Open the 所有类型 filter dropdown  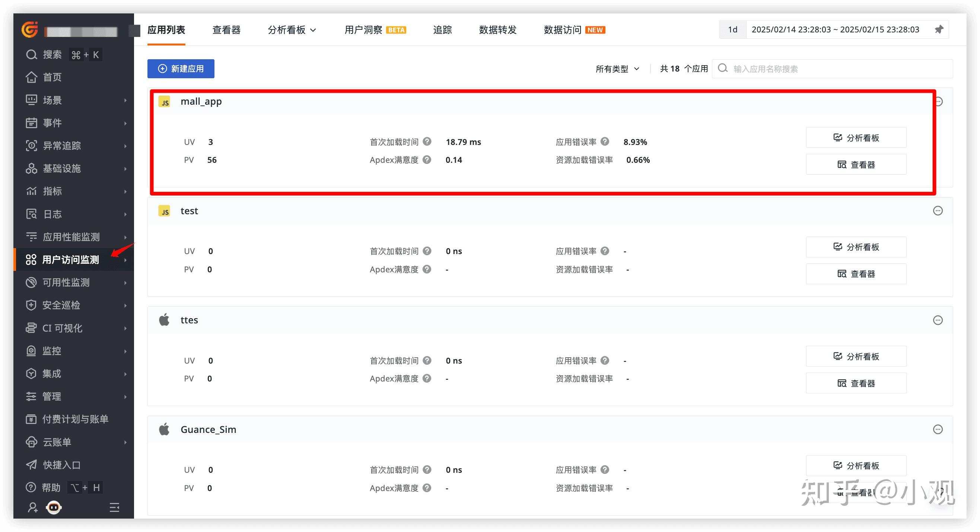click(617, 69)
